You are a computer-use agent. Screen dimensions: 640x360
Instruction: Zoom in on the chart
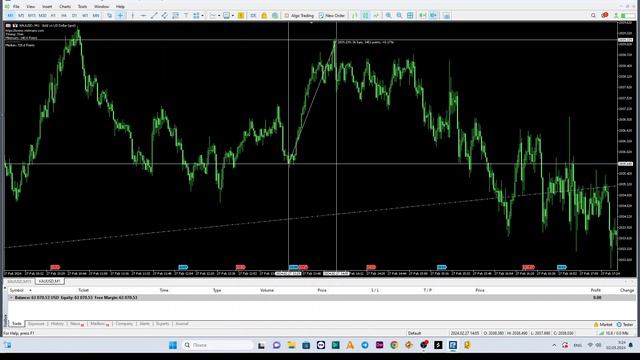point(388,16)
